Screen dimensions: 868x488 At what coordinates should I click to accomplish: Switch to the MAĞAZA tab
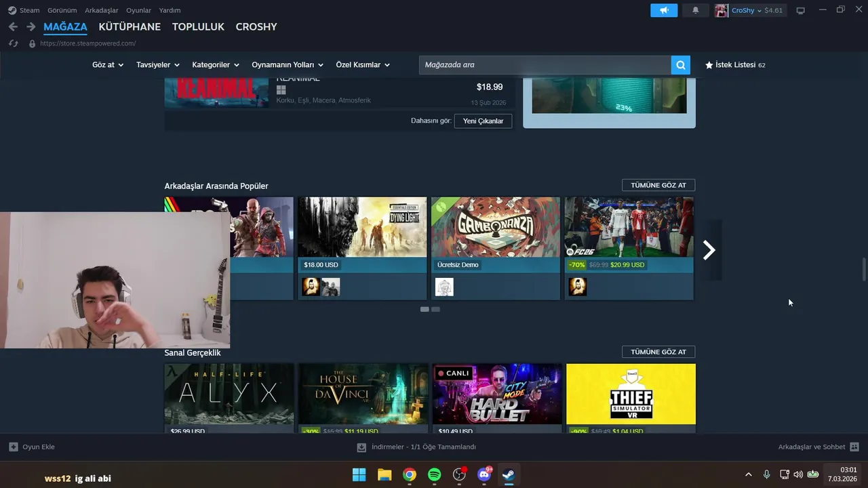point(65,26)
